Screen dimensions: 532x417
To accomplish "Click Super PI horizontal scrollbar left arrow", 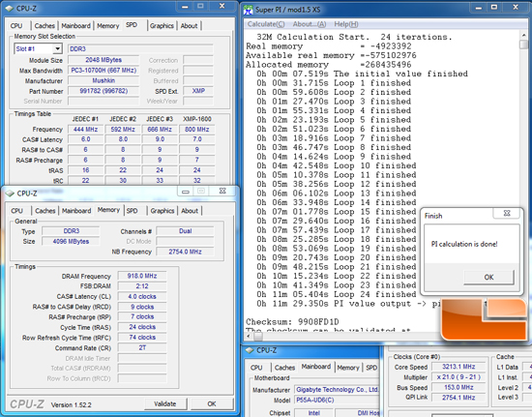I will (x=249, y=337).
